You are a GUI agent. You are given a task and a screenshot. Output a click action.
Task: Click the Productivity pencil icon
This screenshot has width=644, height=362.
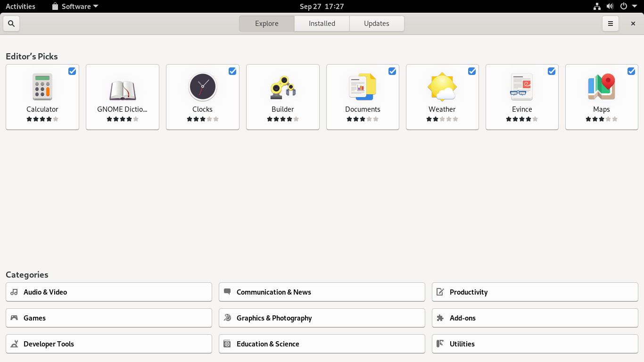(440, 292)
